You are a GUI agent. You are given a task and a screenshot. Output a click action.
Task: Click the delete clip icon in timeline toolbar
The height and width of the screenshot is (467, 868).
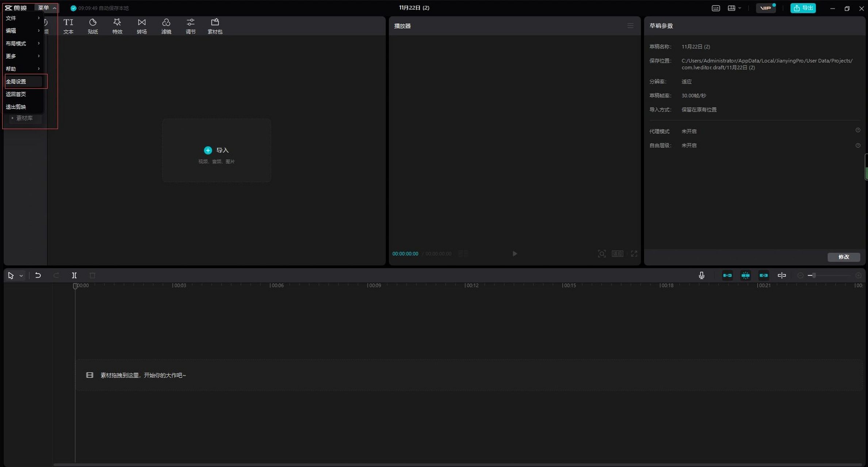tap(92, 275)
